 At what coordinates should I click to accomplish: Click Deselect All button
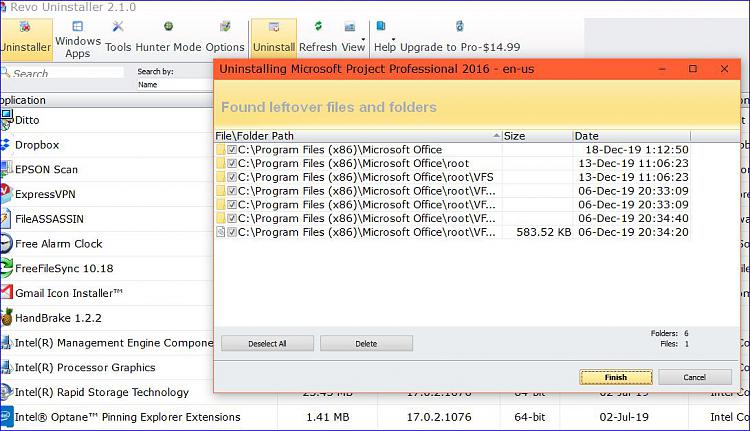(267, 343)
